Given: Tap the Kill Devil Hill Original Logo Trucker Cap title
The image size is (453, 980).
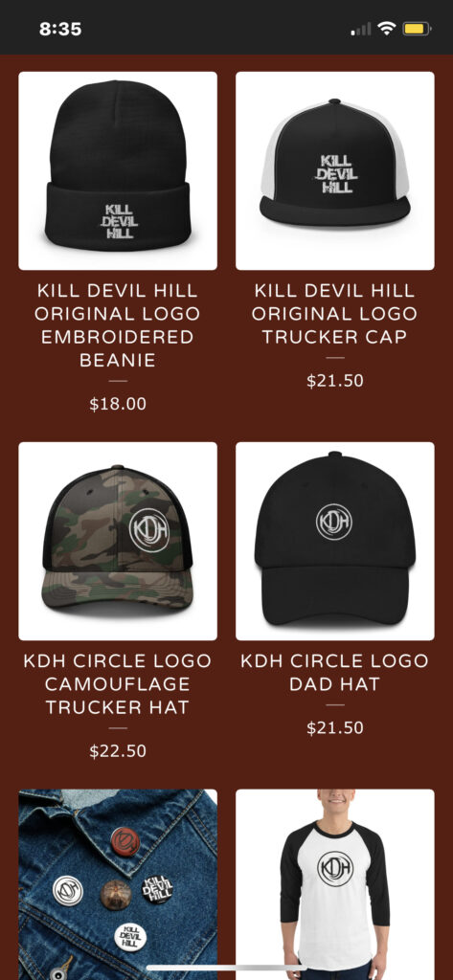Looking at the screenshot, I should (x=335, y=314).
